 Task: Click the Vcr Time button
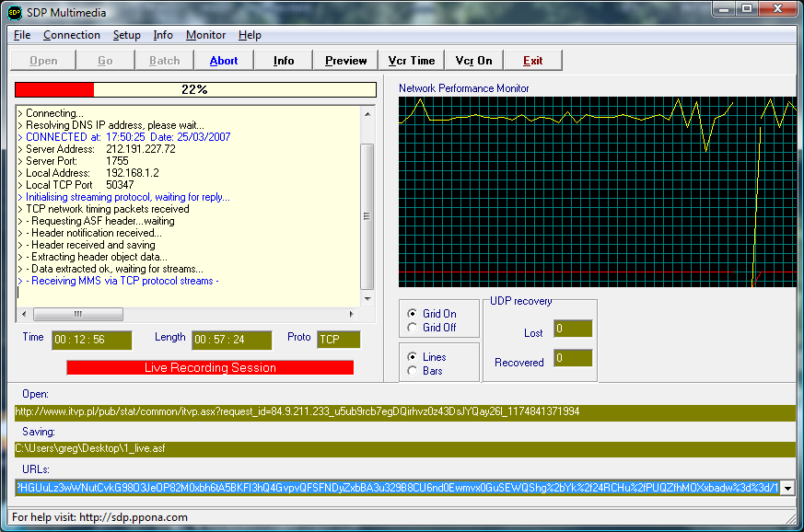point(411,61)
